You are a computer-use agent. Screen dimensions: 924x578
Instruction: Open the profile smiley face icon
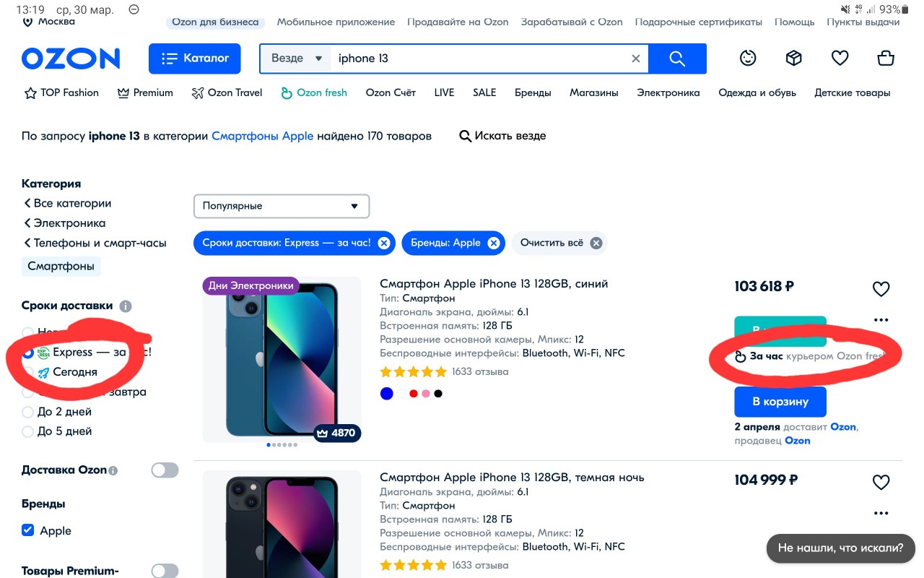tap(748, 58)
